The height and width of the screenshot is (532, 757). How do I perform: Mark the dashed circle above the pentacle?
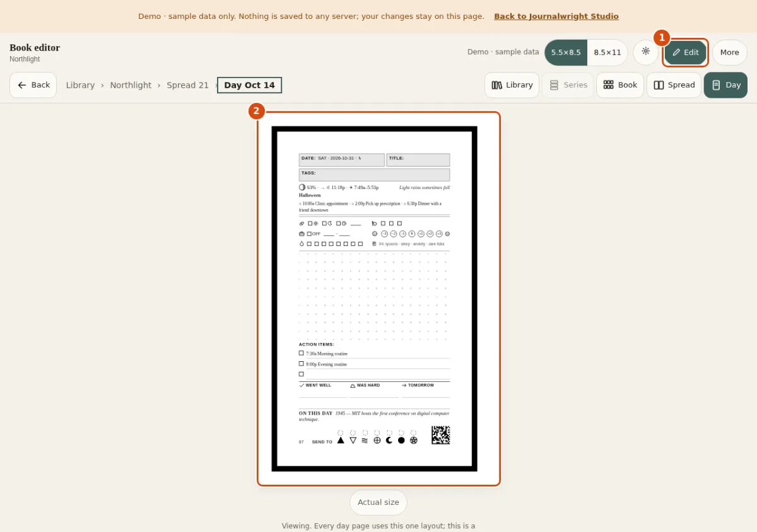(x=414, y=432)
